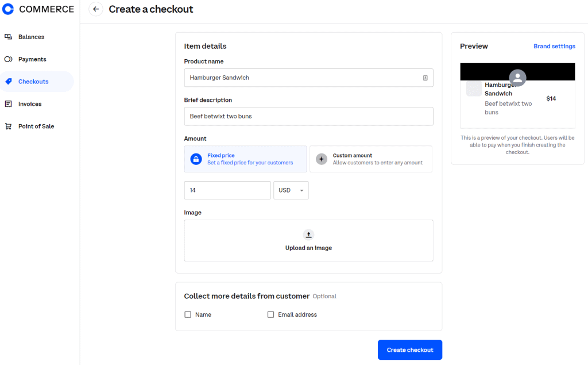Click the Beef betwixt two buns preview text
Image resolution: width=588 pixels, height=365 pixels.
click(x=508, y=107)
